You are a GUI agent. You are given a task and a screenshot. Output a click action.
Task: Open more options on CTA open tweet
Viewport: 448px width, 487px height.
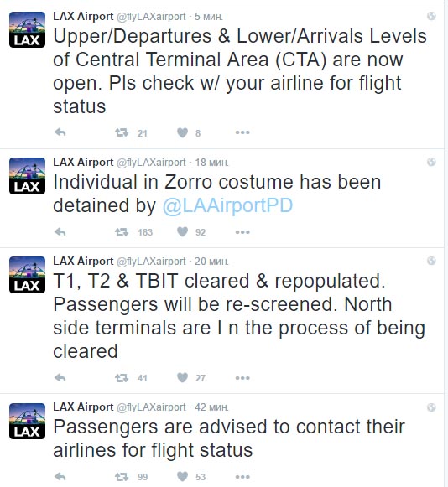pyautogui.click(x=242, y=132)
